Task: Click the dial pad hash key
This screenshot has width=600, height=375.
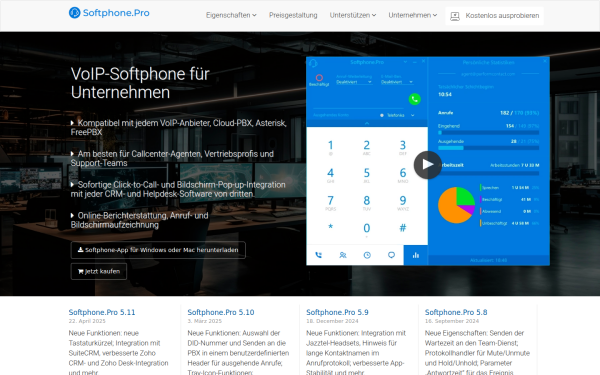Action: [403, 228]
